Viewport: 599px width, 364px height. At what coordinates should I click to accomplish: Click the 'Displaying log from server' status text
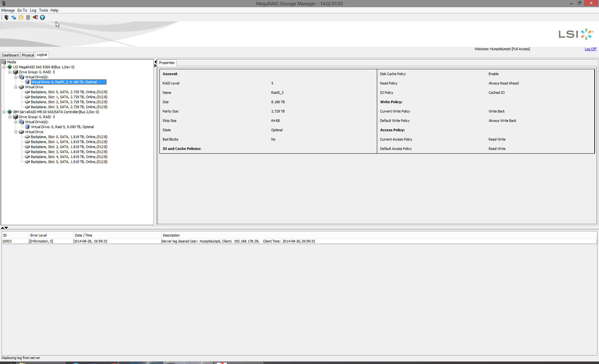pos(21,358)
